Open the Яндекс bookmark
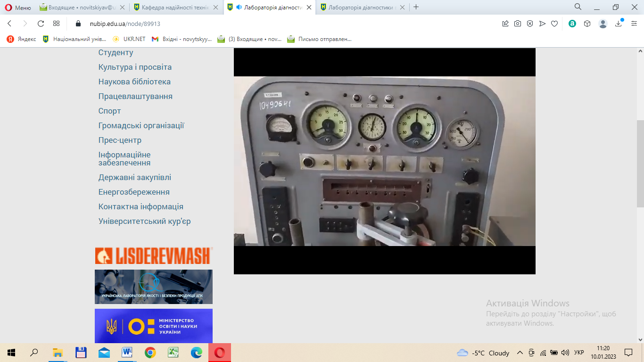 tap(21, 39)
